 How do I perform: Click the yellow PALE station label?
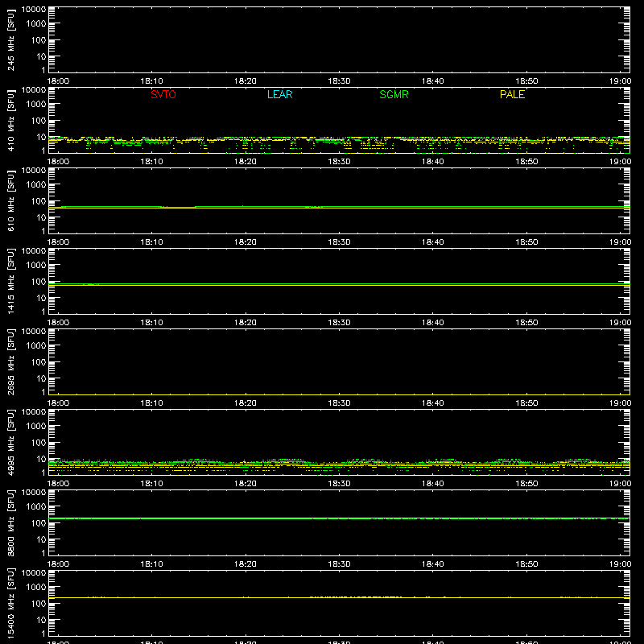pyautogui.click(x=512, y=94)
